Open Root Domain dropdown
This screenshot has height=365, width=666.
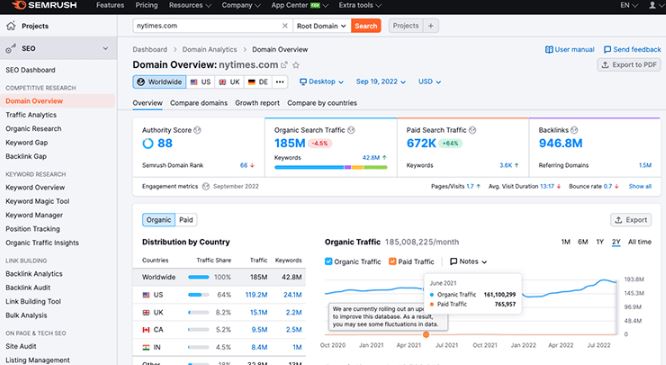[x=321, y=26]
